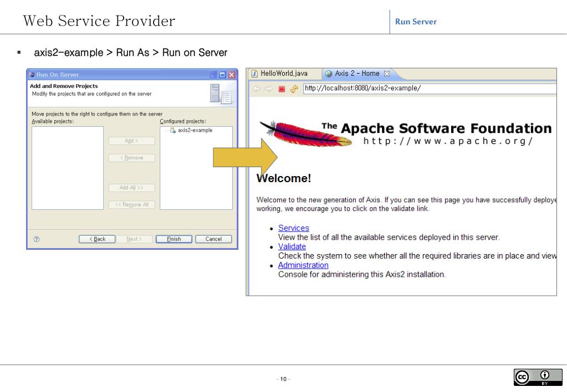Click the Add > button
The height and width of the screenshot is (392, 567).
(131, 141)
